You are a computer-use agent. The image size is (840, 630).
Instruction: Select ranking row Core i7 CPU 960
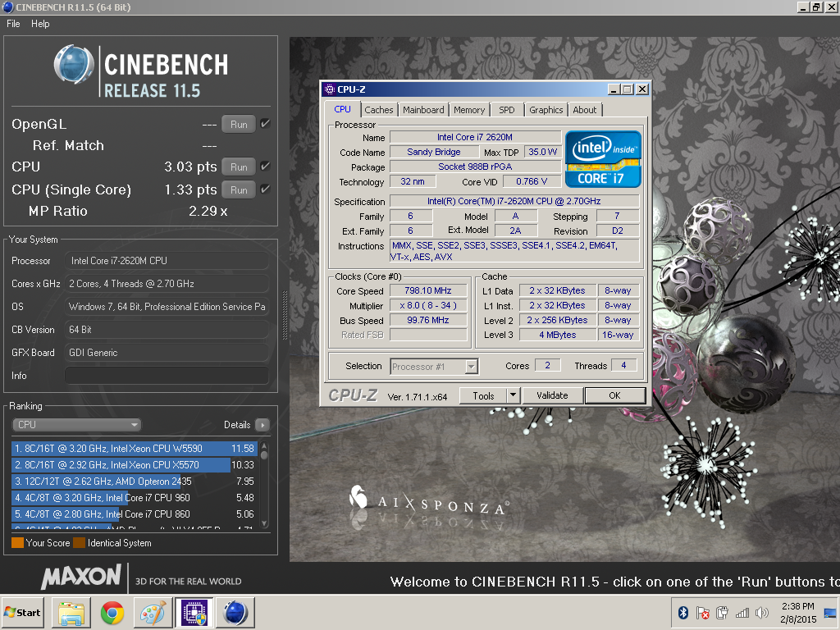[x=135, y=498]
